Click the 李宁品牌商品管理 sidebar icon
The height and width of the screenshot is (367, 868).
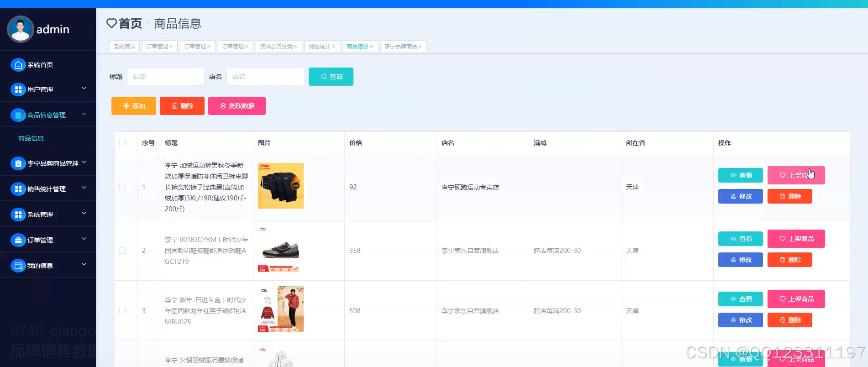pos(18,163)
